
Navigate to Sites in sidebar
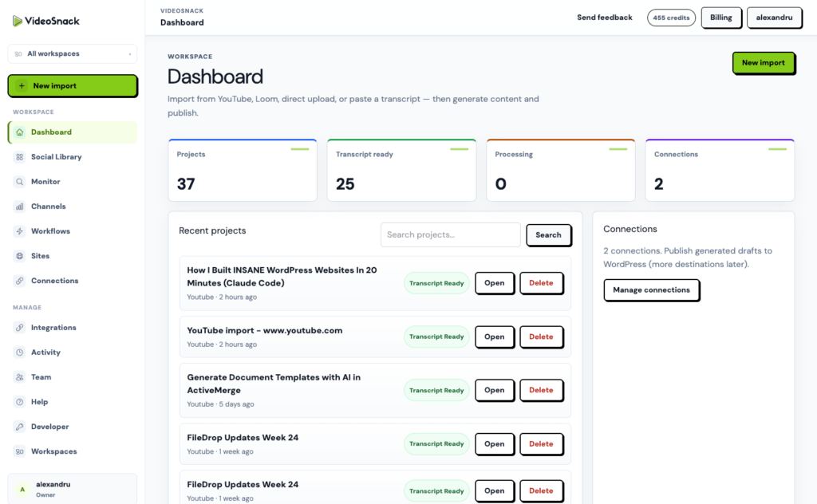point(73,256)
